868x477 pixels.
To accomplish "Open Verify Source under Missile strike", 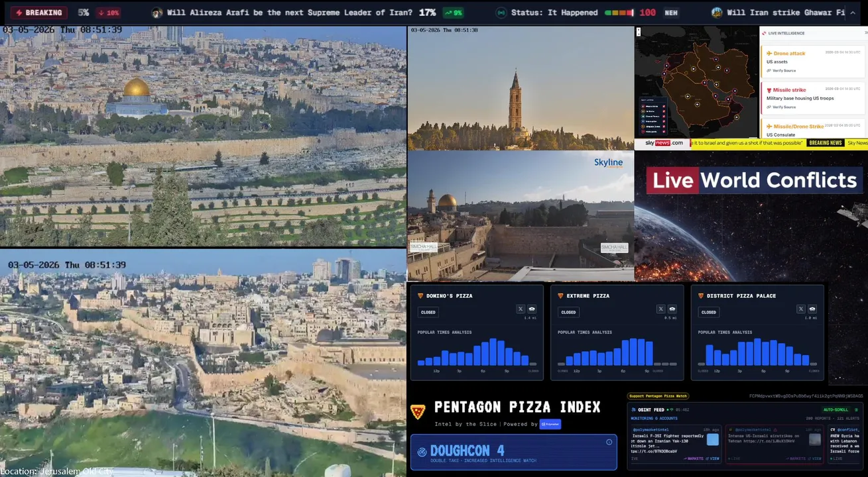I will pos(781,107).
